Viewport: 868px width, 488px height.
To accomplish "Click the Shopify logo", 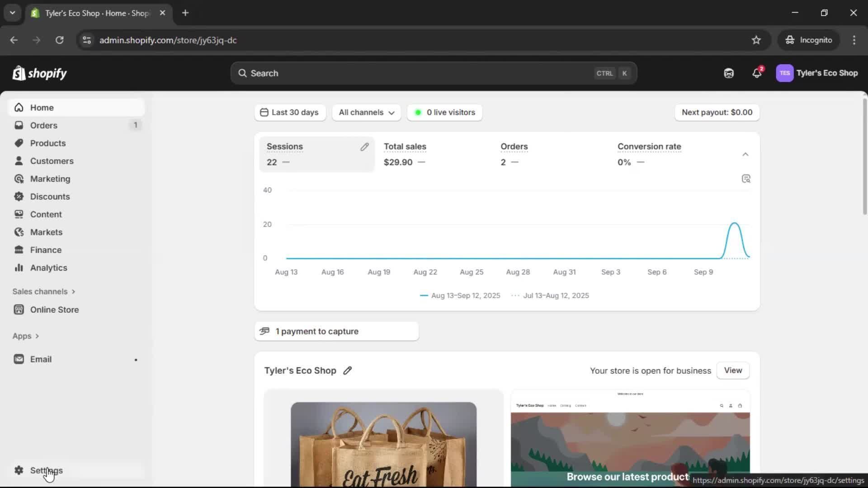I will click(40, 73).
